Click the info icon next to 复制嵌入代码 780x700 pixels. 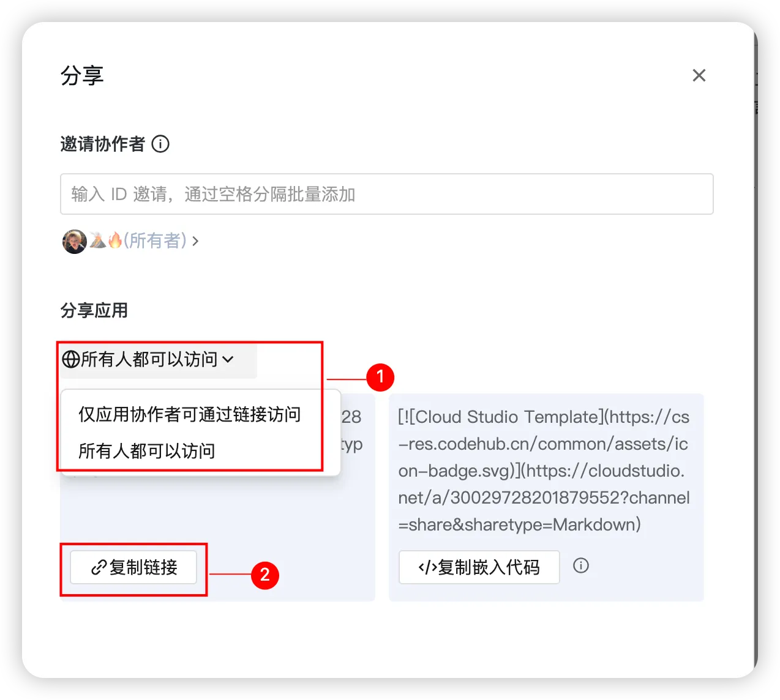(x=581, y=565)
